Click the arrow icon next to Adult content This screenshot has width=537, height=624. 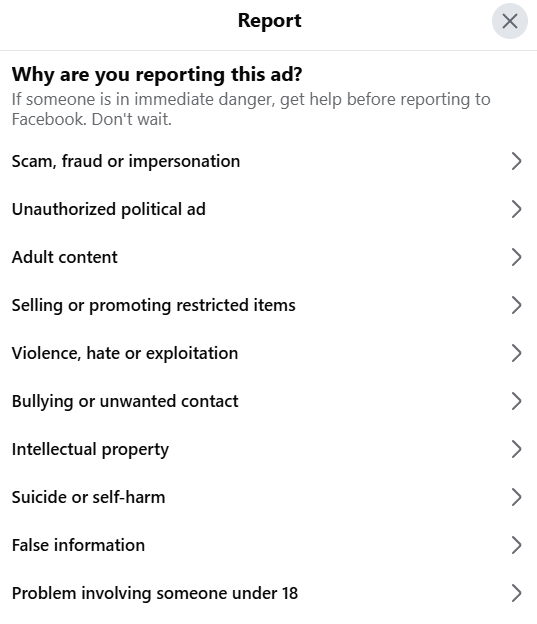pyautogui.click(x=516, y=257)
